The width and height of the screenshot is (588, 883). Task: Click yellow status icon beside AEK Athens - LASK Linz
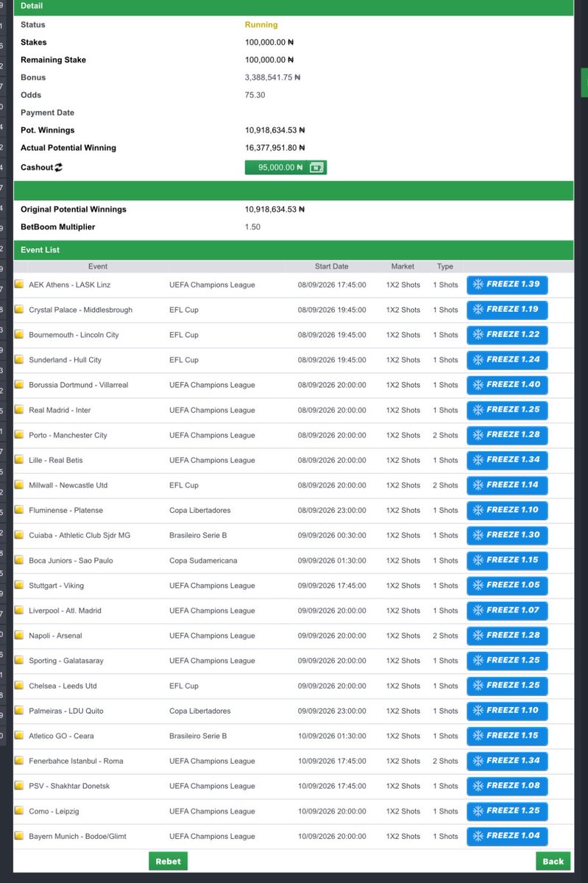[19, 285]
